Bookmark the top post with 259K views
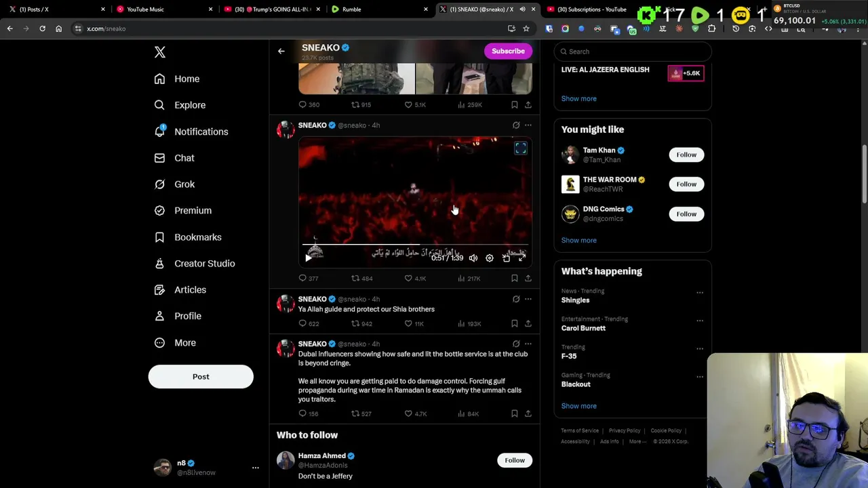 [x=515, y=105]
